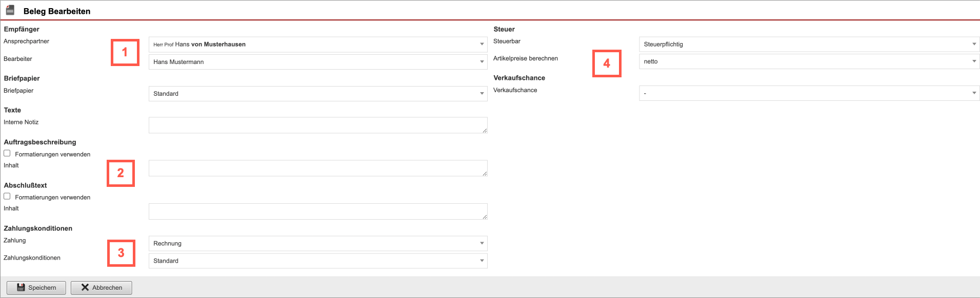Click the document icon beside Beleg Bearbeiten
The width and height of the screenshot is (980, 298).
[x=10, y=10]
